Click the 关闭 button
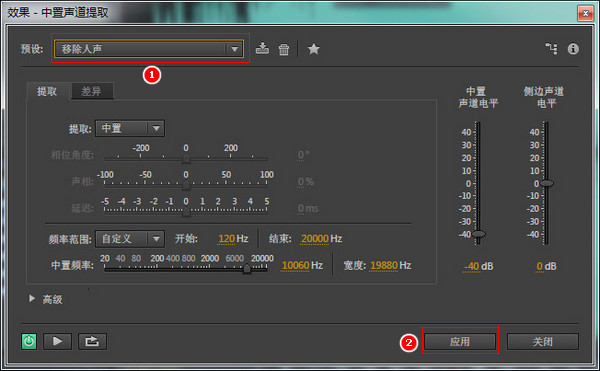The width and height of the screenshot is (600, 371). pyautogui.click(x=543, y=341)
